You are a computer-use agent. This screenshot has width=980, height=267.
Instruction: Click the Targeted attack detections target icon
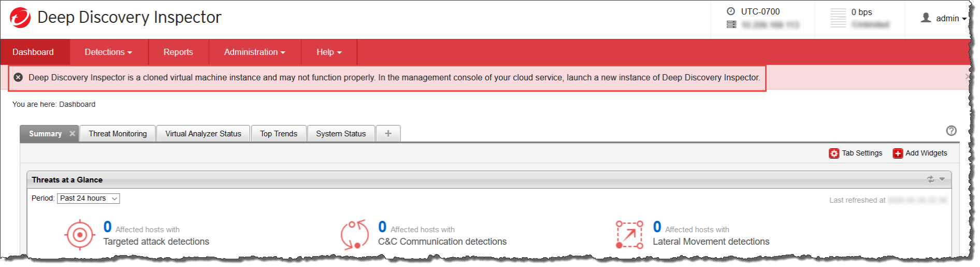click(x=80, y=235)
